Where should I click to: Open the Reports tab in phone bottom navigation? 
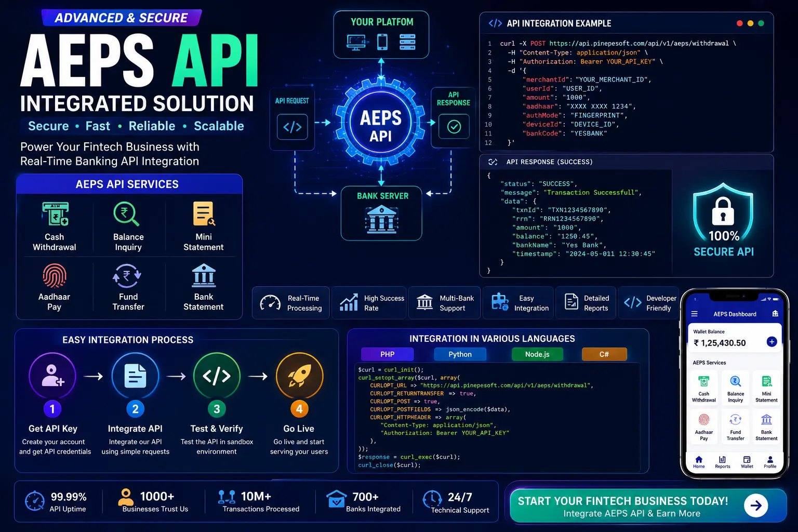[722, 462]
